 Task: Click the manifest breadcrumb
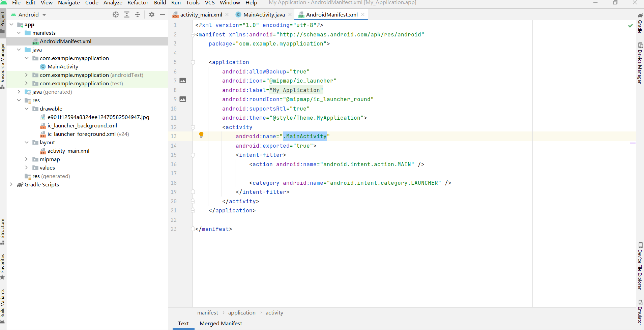(208, 313)
